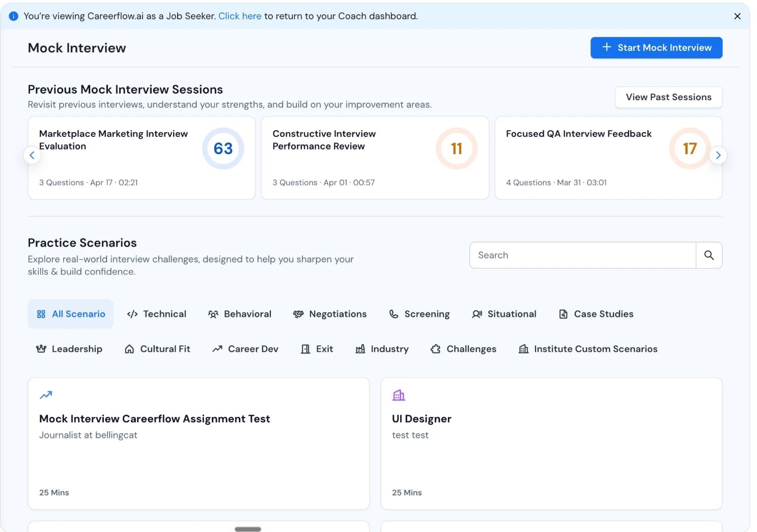Filter by Institute Custom Scenarios
Viewport: 757px width, 532px height.
click(588, 349)
